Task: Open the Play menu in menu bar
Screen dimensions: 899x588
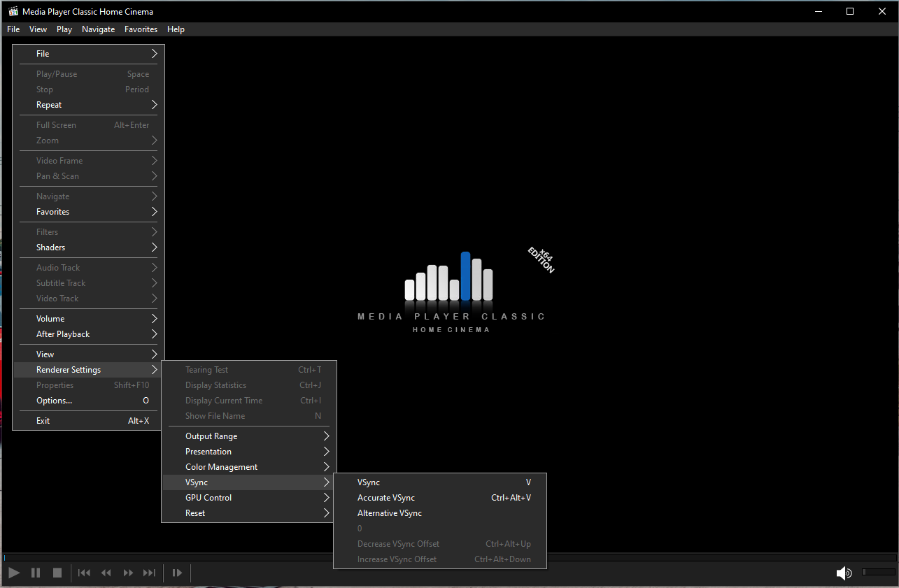Action: (x=64, y=29)
